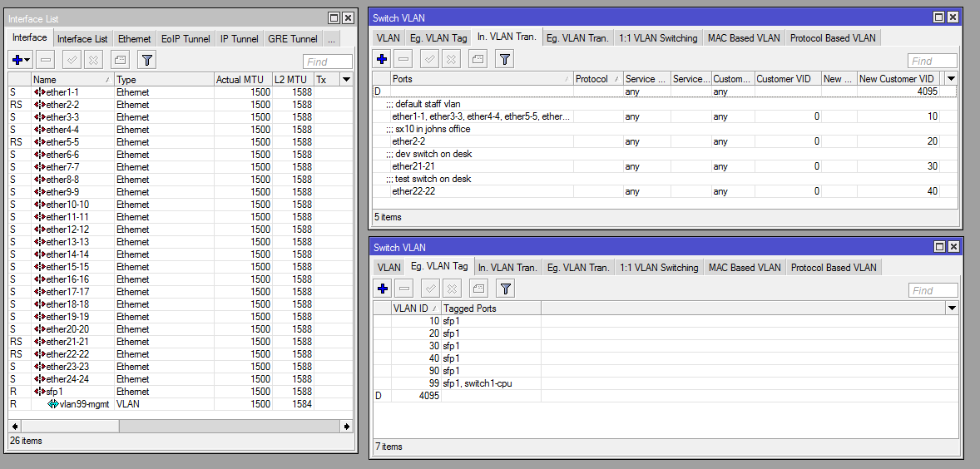This screenshot has width=980, height=469.
Task: Click Disable X in upper Switch VLAN window
Action: [451, 59]
